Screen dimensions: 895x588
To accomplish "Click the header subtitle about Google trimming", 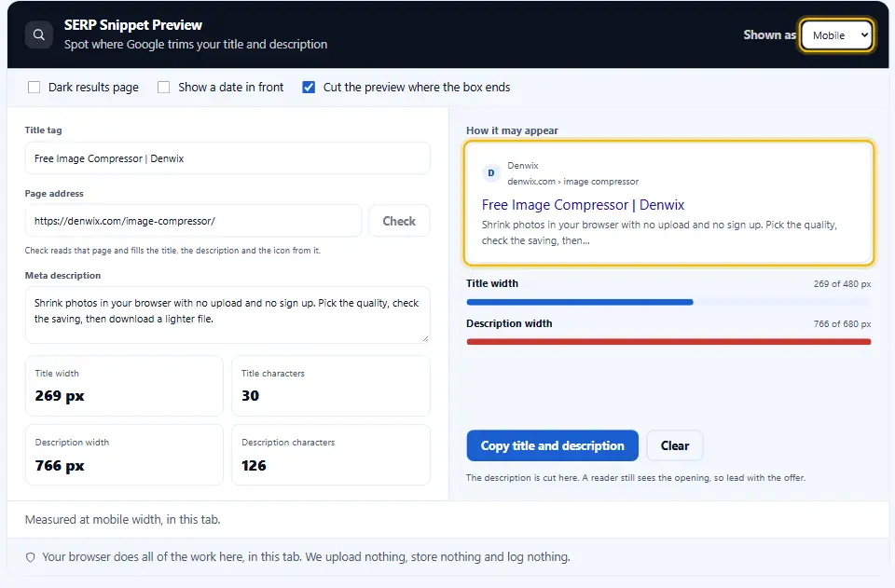I will (x=196, y=45).
